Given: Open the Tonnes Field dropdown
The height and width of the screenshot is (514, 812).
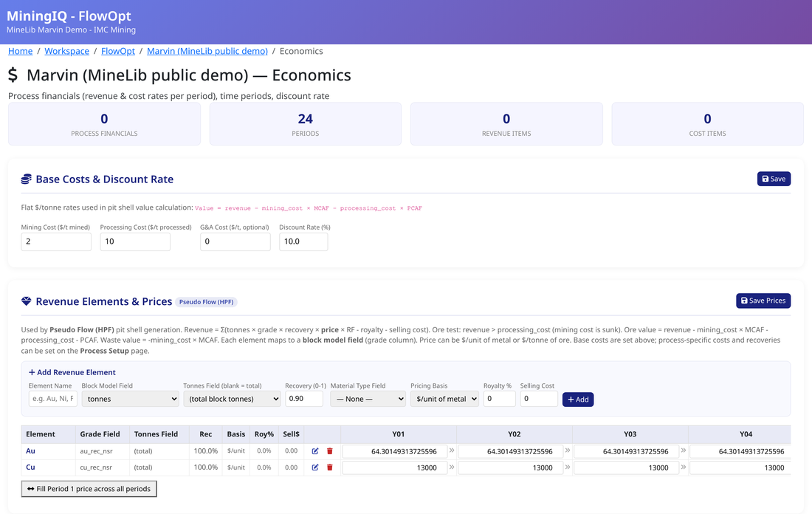Looking at the screenshot, I should coord(232,399).
